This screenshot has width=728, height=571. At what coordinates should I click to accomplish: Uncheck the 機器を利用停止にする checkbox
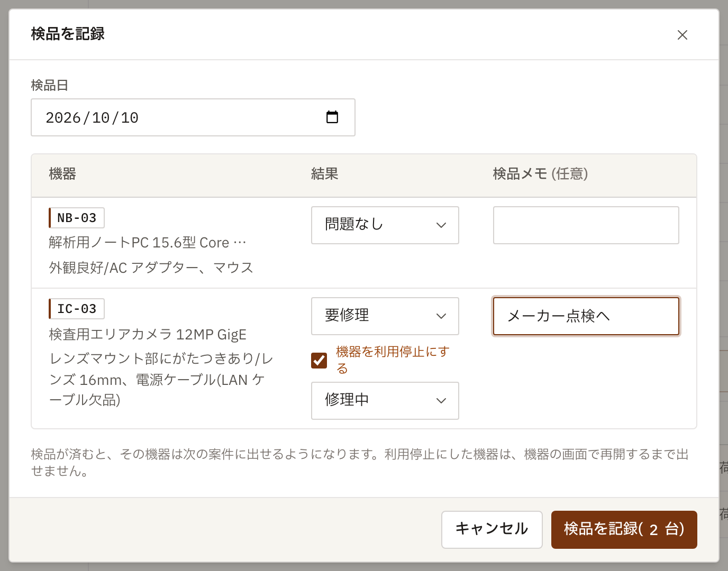click(319, 361)
